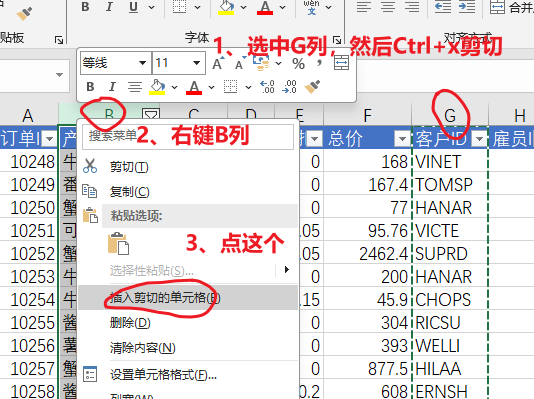Select column A header
Viewport: 534px width, 399px height.
point(28,115)
